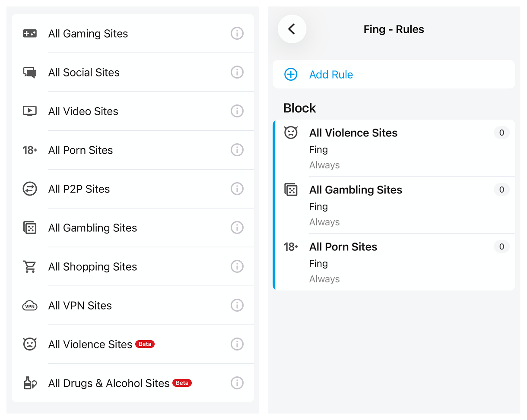Open the All Gambling Sites block rule
Screen dimensions: 527x420
coord(356,190)
